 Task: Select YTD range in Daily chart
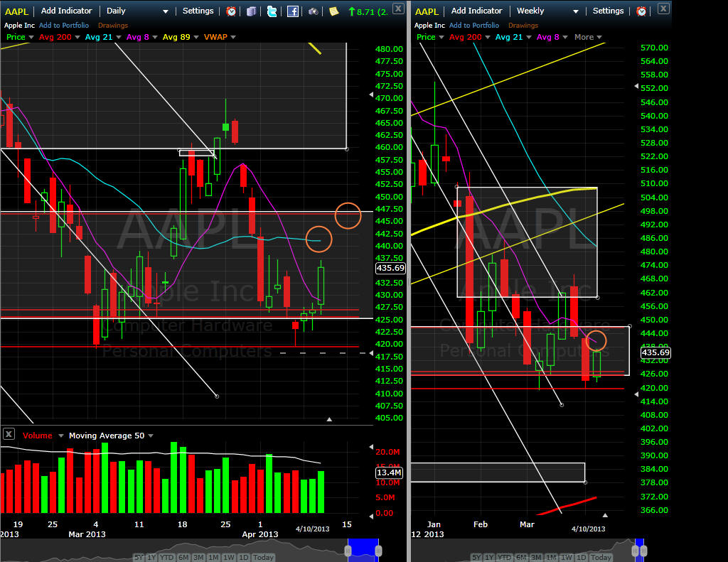click(x=166, y=557)
